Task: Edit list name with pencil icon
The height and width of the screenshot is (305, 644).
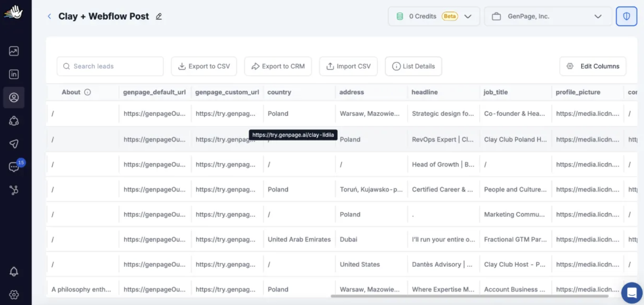Action: click(x=159, y=17)
